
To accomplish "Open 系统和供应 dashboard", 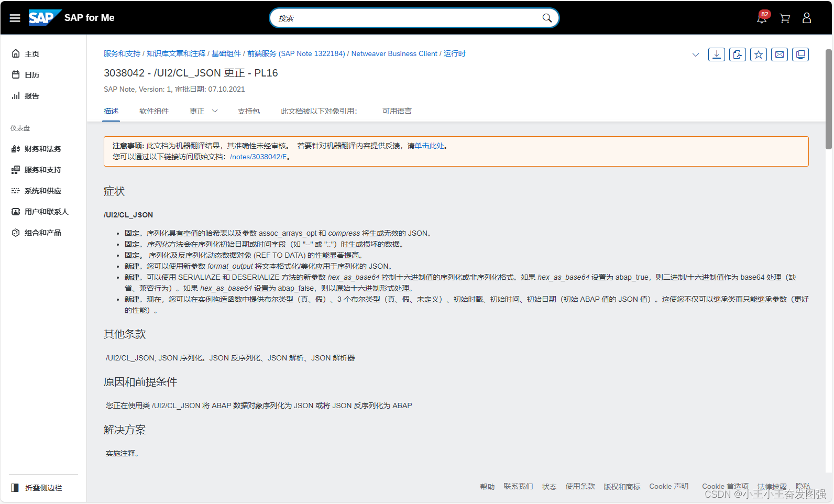I will coord(43,191).
